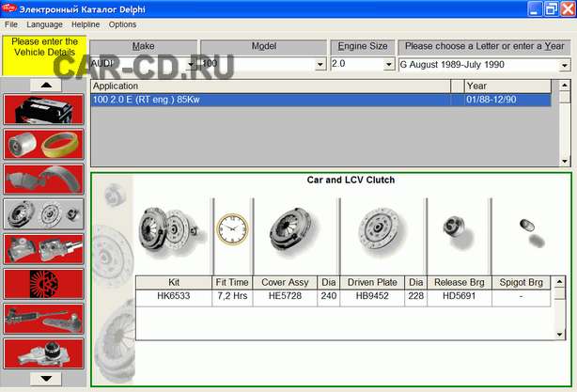Image resolution: width=577 pixels, height=392 pixels.
Task: Click up arrow of application list scrollbar
Action: (565, 86)
